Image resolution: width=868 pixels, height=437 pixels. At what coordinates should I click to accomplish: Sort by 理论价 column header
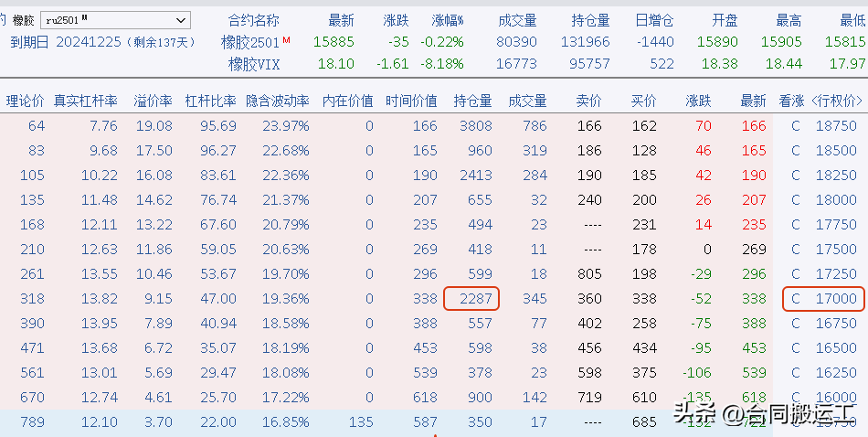coord(25,101)
